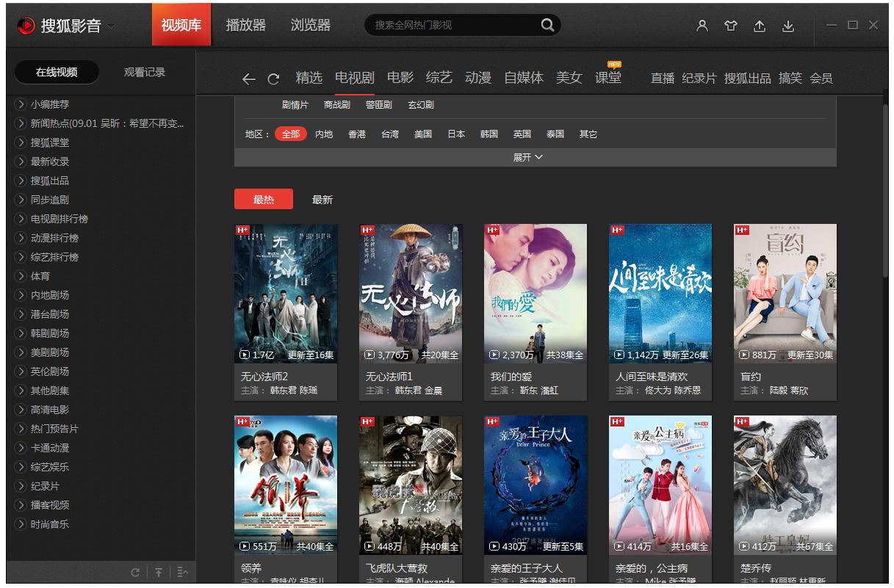Select 英国 region filter
The height and width of the screenshot is (588, 894).
pos(522,134)
